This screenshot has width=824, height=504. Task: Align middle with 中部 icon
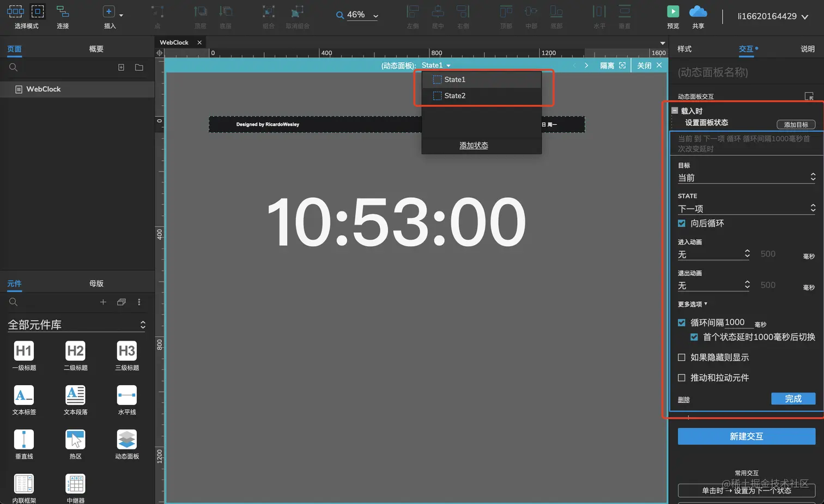pyautogui.click(x=531, y=11)
